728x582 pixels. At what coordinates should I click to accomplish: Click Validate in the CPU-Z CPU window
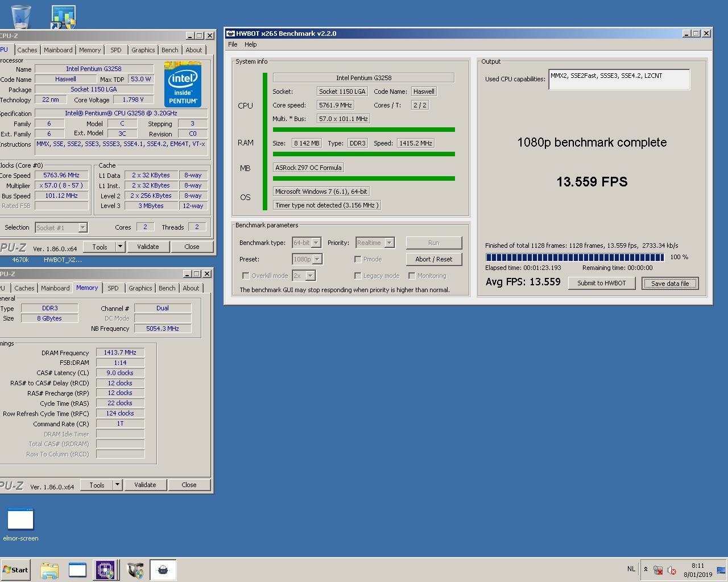[x=148, y=247]
